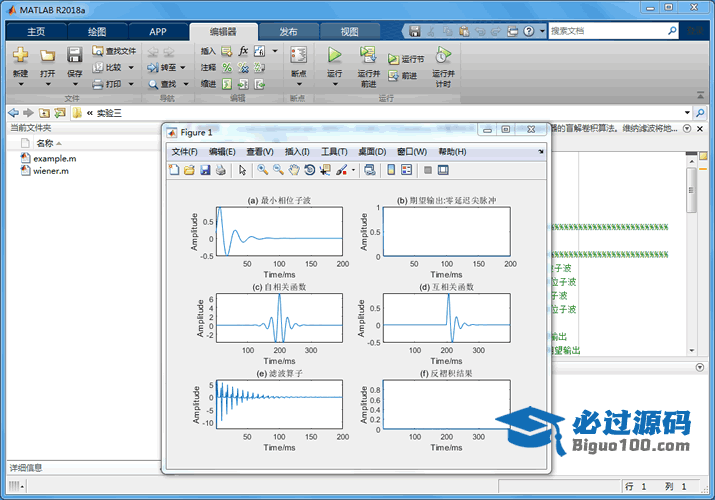Click the green 运行 (Run) arrow
The width and height of the screenshot is (715, 500).
(x=334, y=55)
